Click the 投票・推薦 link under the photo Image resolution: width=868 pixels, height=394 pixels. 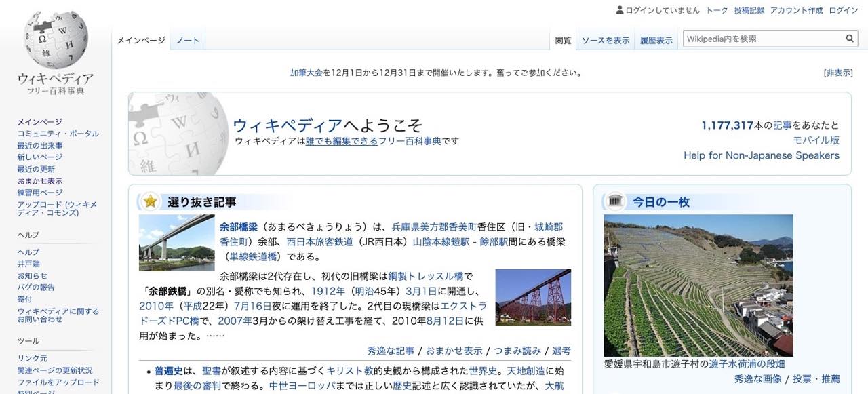point(816,379)
